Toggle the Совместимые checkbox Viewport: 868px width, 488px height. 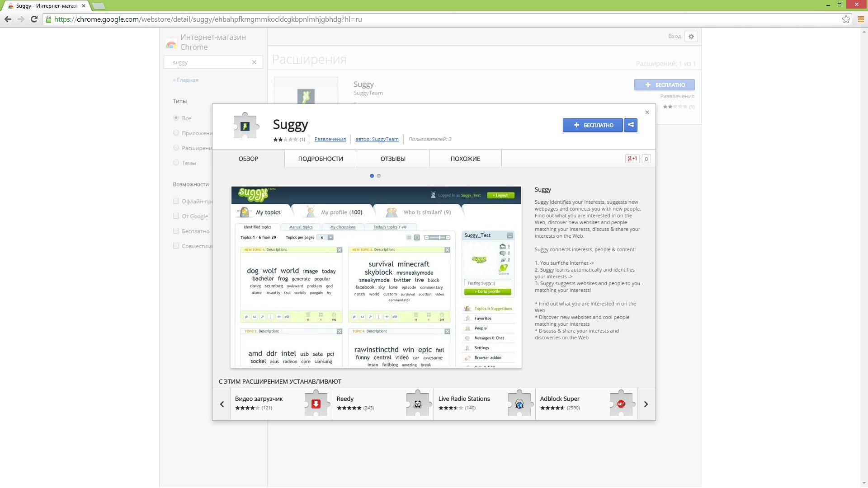[x=176, y=246]
